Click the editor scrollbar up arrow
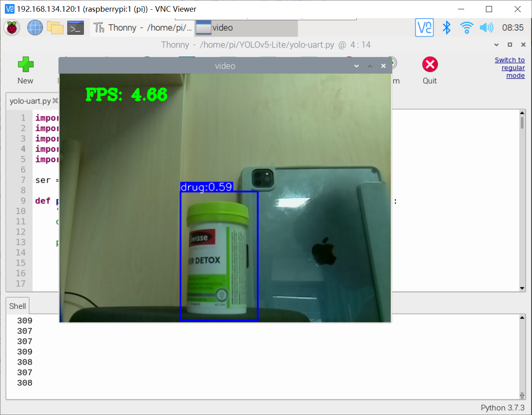The width and height of the screenshot is (532, 415). [522, 113]
